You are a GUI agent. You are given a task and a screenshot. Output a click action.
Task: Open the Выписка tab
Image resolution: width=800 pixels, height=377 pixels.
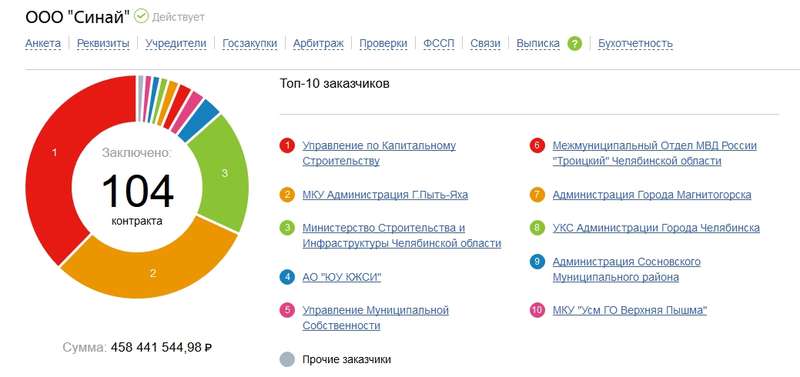click(538, 44)
